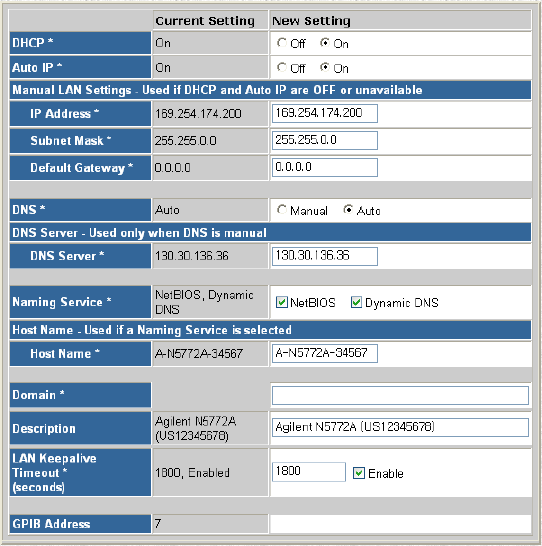Viewport: 542px width, 546px height.
Task: Toggle the Dynamic DNS checkbox
Action: click(x=356, y=302)
